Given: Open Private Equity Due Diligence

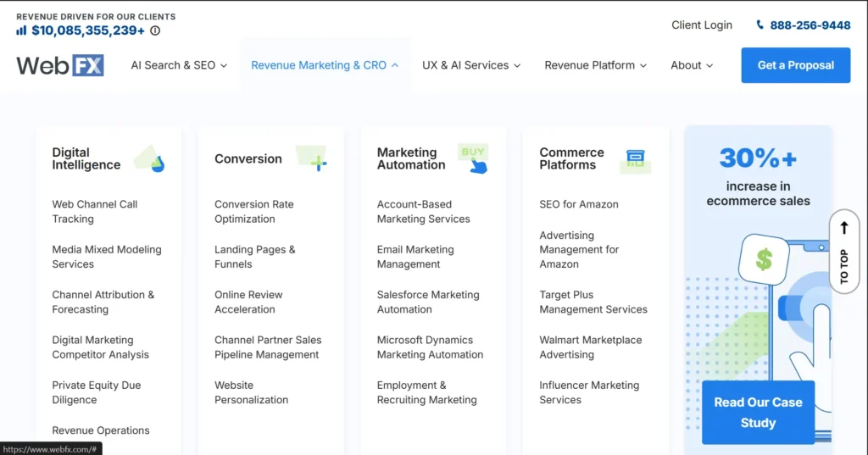Looking at the screenshot, I should 97,392.
